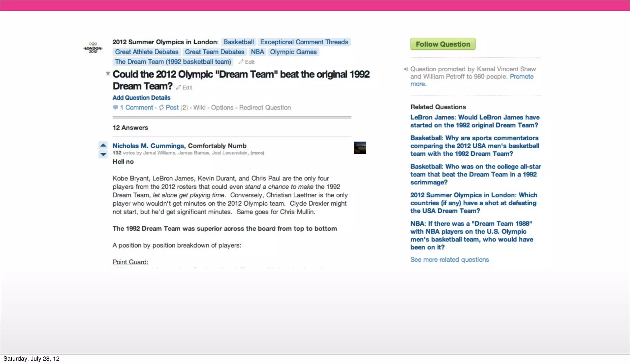Click the Redirect Question option

[265, 108]
